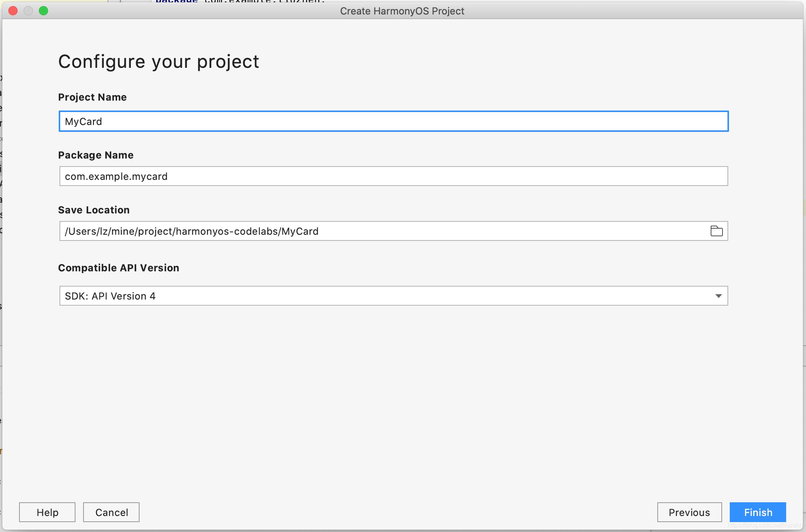Click the 'Compatible API Version' label
Viewport: 806px width, 532px height.
(119, 268)
